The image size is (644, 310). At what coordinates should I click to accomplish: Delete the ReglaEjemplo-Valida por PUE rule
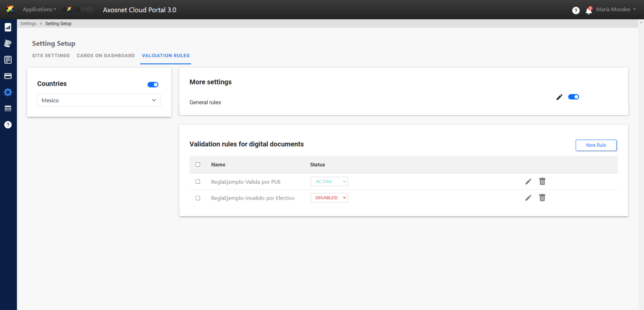coord(542,181)
